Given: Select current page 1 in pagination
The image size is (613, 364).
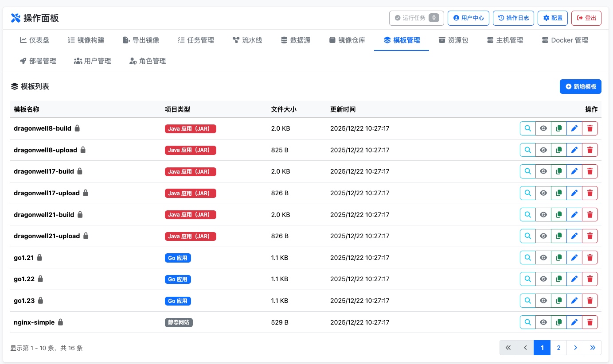Looking at the screenshot, I should coord(542,348).
